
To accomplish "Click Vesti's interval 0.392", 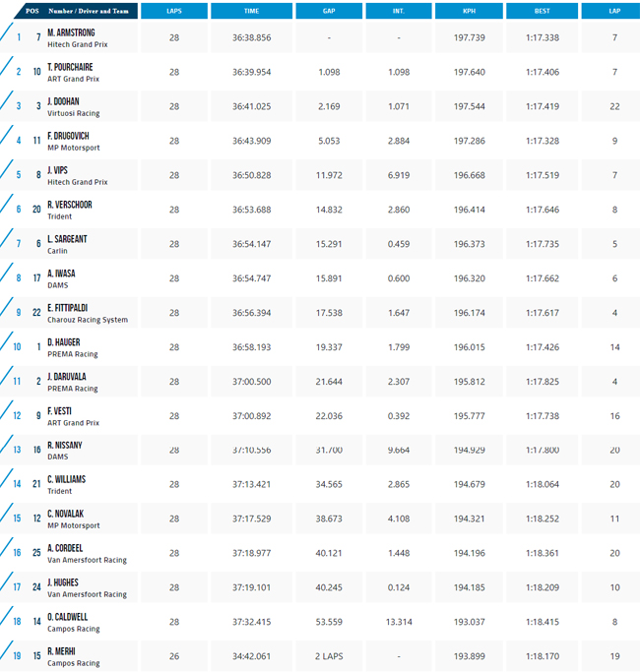I will pyautogui.click(x=399, y=416).
